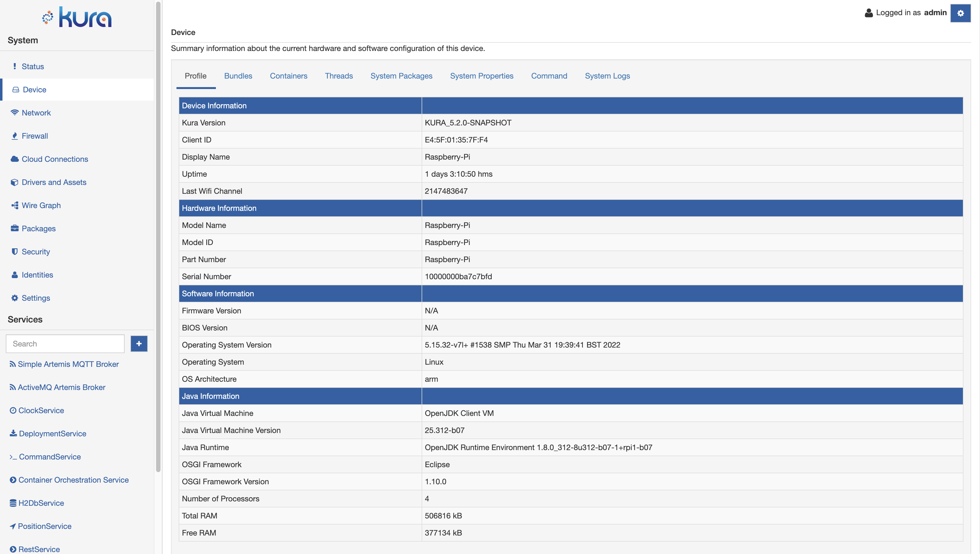980x554 pixels.
Task: Click the Packages menu item
Action: click(x=38, y=227)
